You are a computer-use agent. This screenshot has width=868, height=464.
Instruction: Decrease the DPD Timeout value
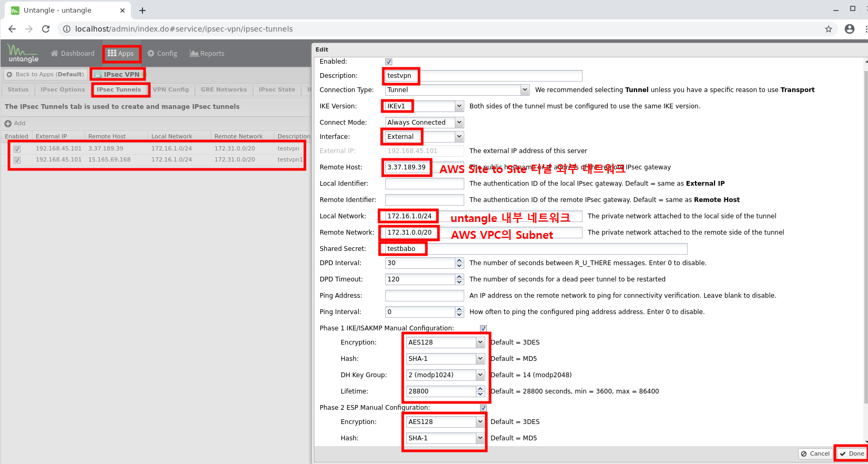point(459,283)
